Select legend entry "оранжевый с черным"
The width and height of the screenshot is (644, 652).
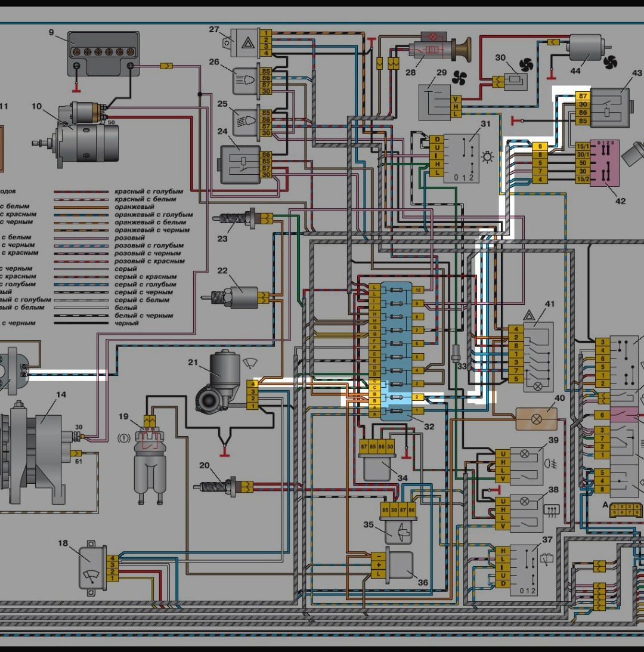152,230
